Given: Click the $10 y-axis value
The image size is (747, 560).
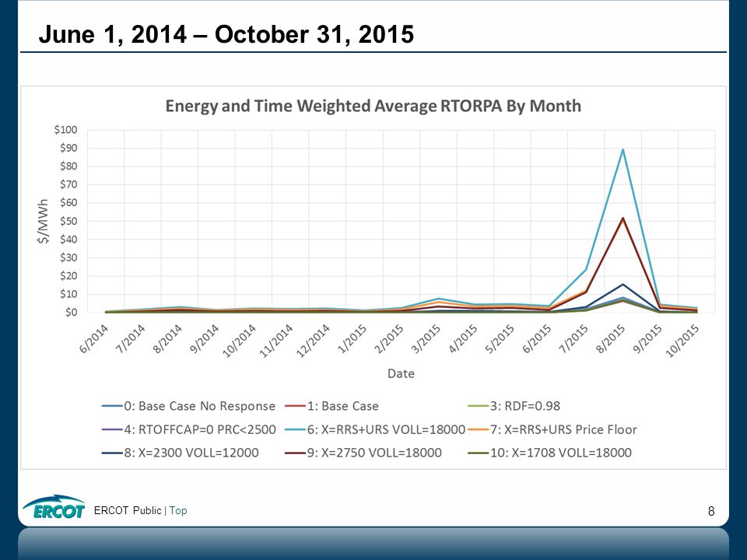Looking at the screenshot, I should click(68, 294).
